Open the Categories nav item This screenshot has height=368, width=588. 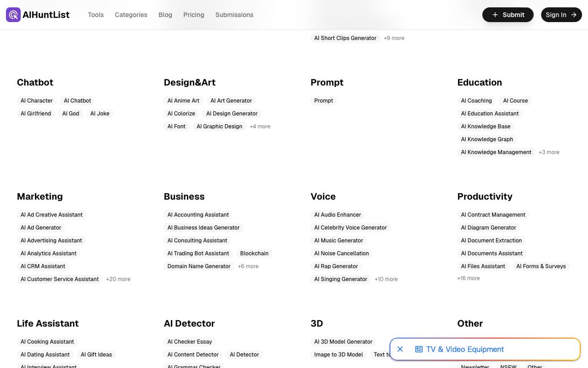coord(131,15)
